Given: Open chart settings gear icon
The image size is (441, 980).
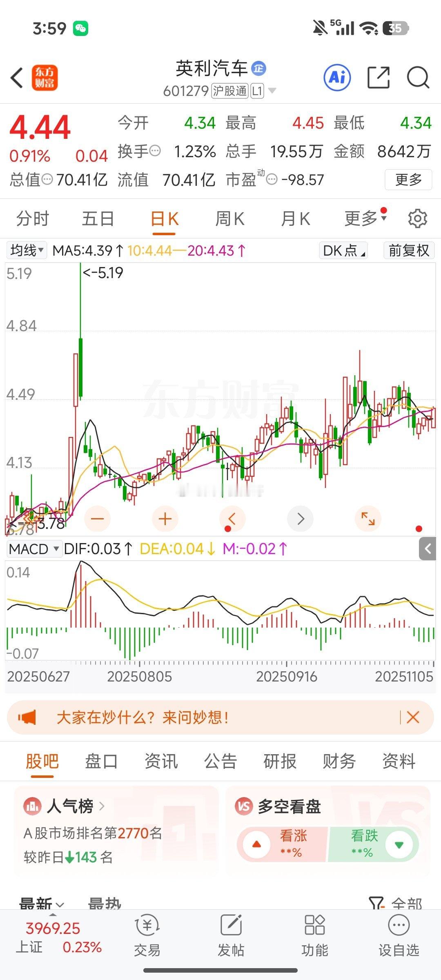Looking at the screenshot, I should [417, 219].
